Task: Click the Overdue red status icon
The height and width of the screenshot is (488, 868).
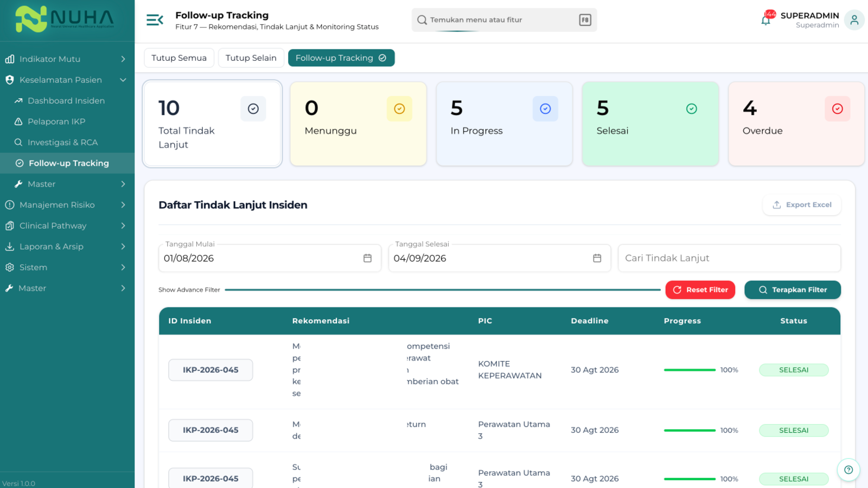Action: click(x=837, y=109)
